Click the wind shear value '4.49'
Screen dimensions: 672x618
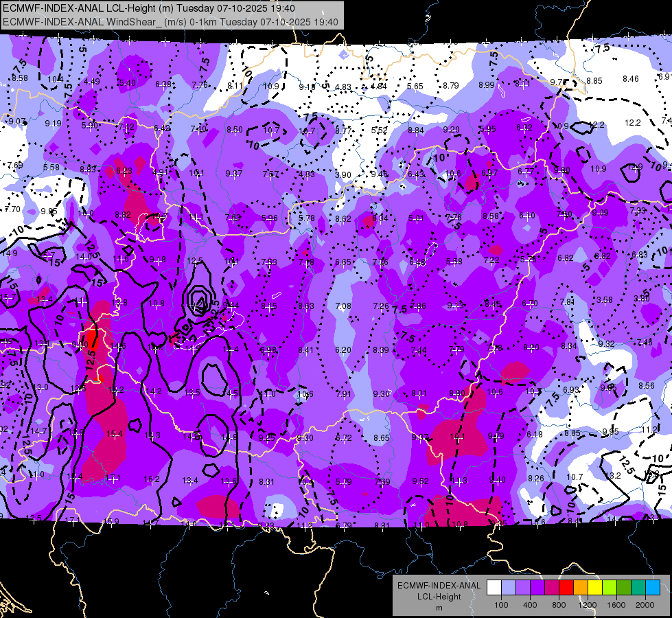point(92,82)
